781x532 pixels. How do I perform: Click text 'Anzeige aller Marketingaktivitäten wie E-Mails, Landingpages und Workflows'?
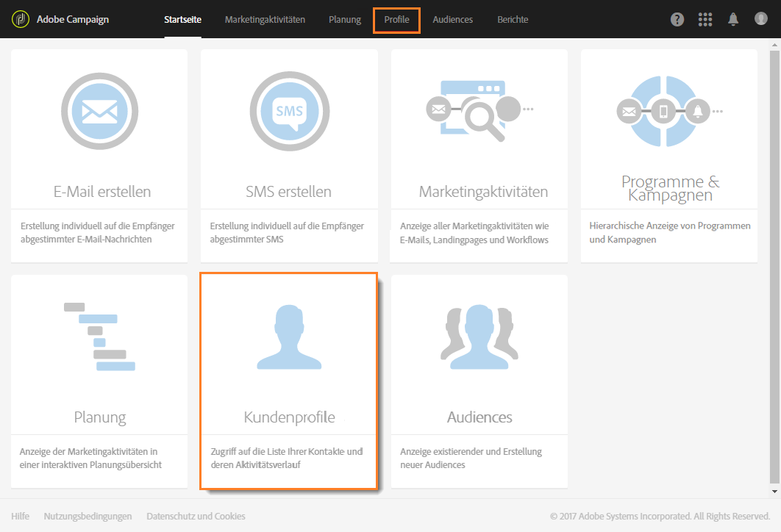tap(474, 233)
